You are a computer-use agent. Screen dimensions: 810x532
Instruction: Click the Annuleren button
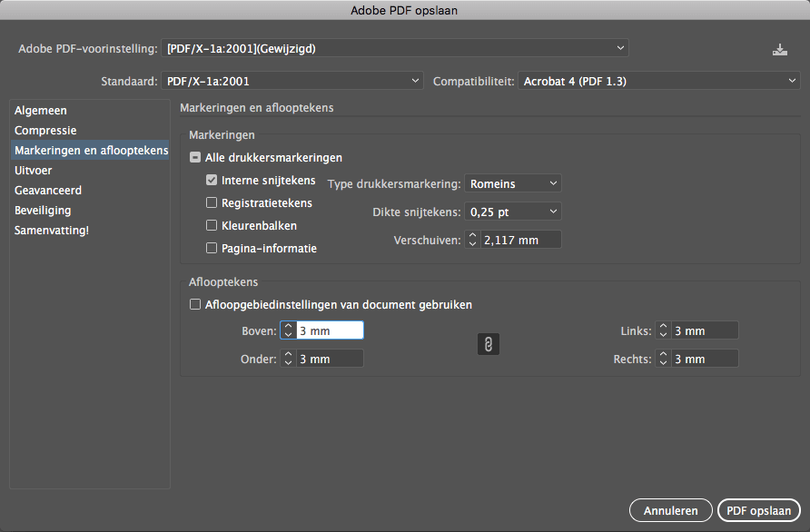tap(670, 511)
